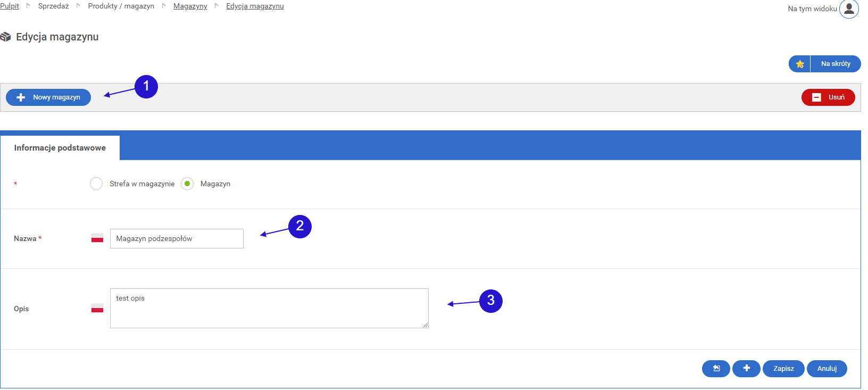This screenshot has width=868, height=390.
Task: Open the user avatar icon
Action: point(849,9)
